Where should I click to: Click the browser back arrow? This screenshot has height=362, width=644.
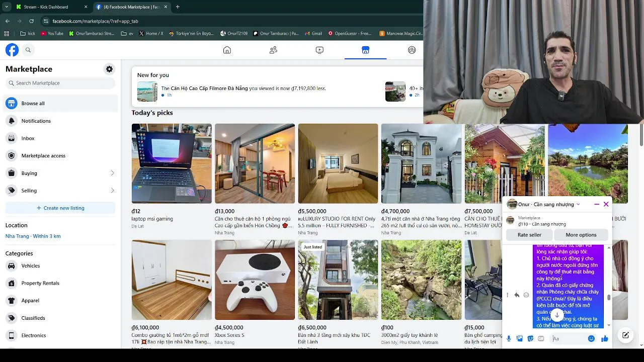pyautogui.click(x=8, y=21)
